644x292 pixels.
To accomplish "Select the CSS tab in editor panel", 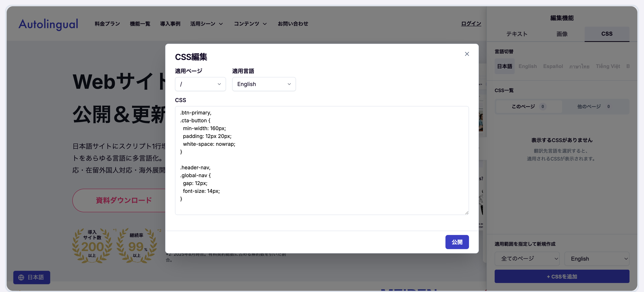I will [x=607, y=34].
